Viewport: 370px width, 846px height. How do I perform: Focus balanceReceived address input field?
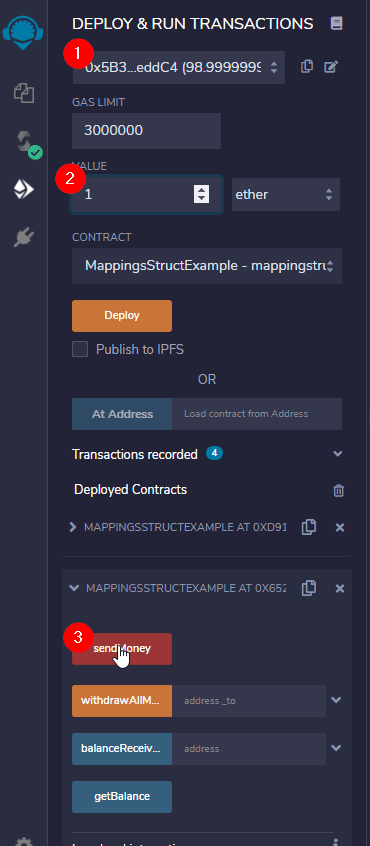[249, 749]
